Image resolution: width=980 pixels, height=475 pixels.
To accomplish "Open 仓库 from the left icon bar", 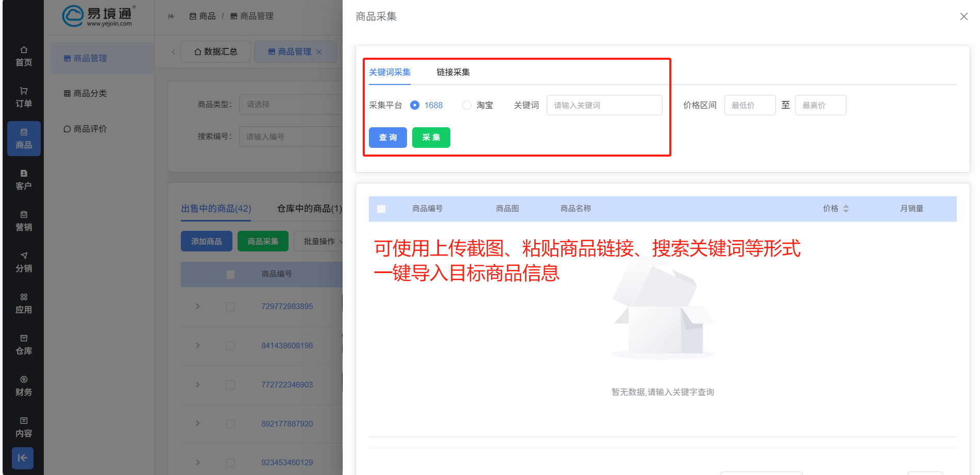I will 23,344.
